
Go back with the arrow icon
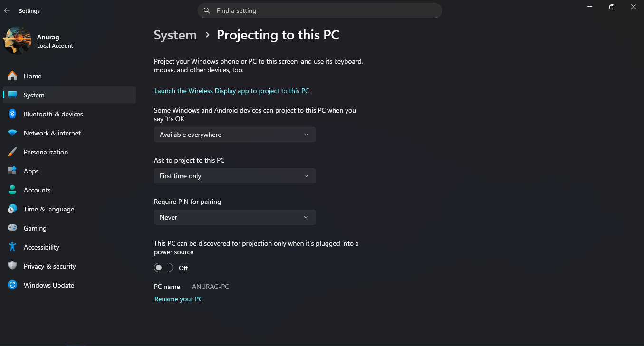(x=7, y=10)
